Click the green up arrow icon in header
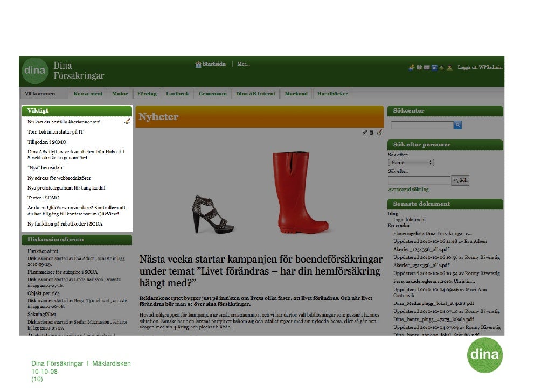The image size is (555, 392). tap(442, 67)
